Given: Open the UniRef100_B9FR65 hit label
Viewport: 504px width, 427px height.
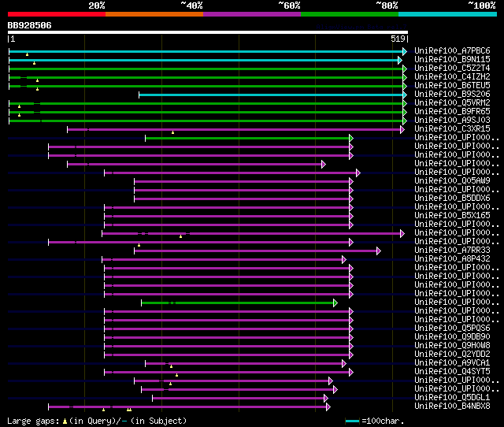Looking at the screenshot, I should [452, 112].
